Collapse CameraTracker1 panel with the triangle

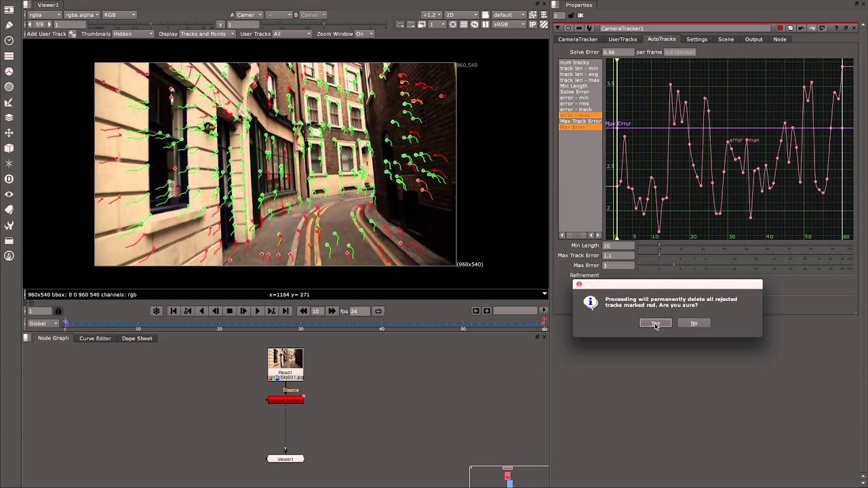pyautogui.click(x=557, y=28)
